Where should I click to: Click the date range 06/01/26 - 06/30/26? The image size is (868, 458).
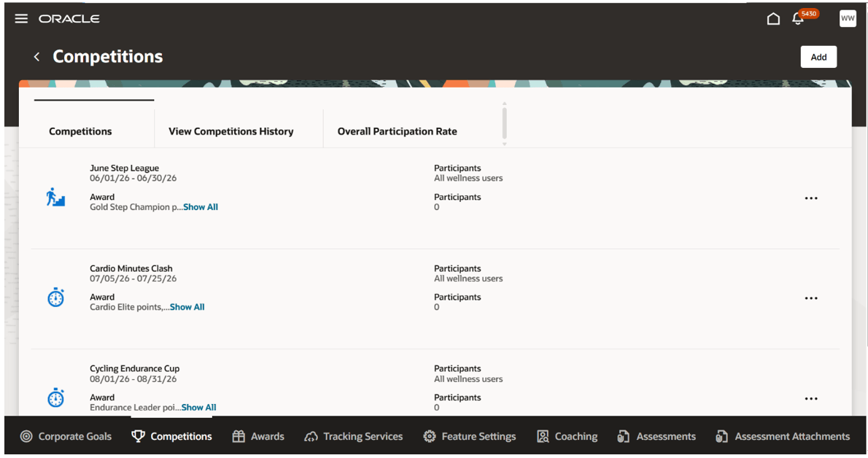click(x=133, y=179)
